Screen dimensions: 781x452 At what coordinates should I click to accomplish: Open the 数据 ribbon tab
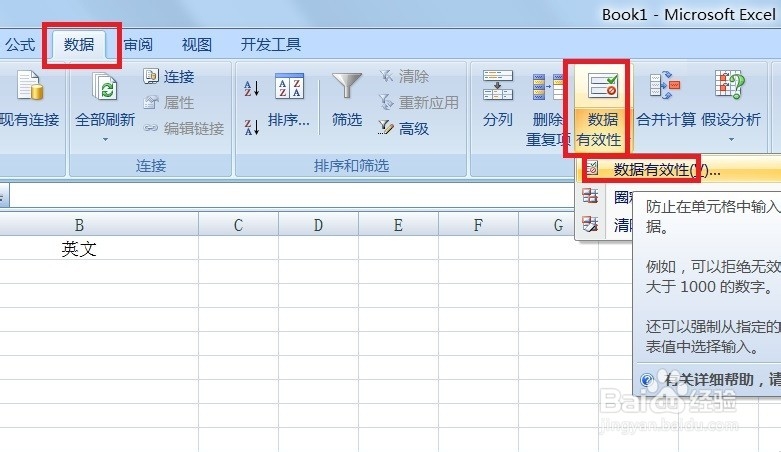coord(79,45)
